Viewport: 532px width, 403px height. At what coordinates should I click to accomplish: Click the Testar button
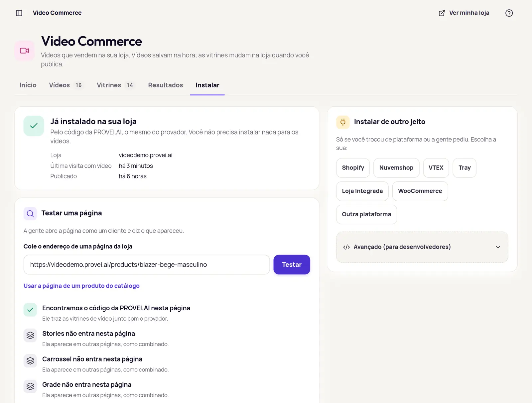(292, 264)
